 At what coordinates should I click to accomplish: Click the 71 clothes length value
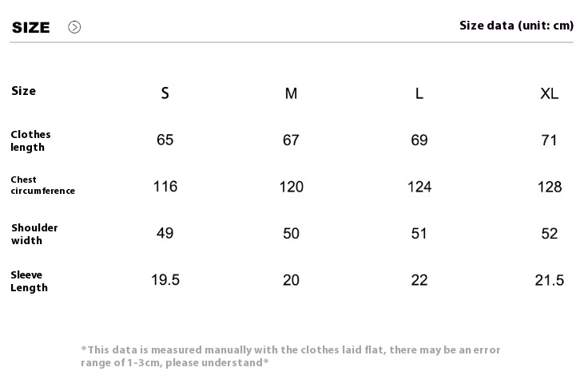[x=549, y=140]
